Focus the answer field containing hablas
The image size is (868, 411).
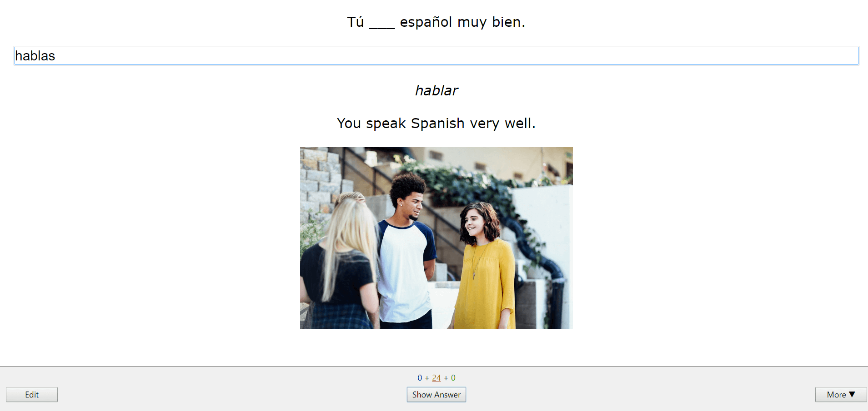(182, 56)
